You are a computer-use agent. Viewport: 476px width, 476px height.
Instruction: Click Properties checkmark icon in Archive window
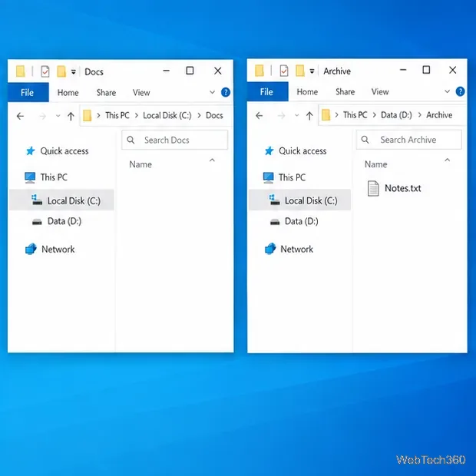pos(284,71)
